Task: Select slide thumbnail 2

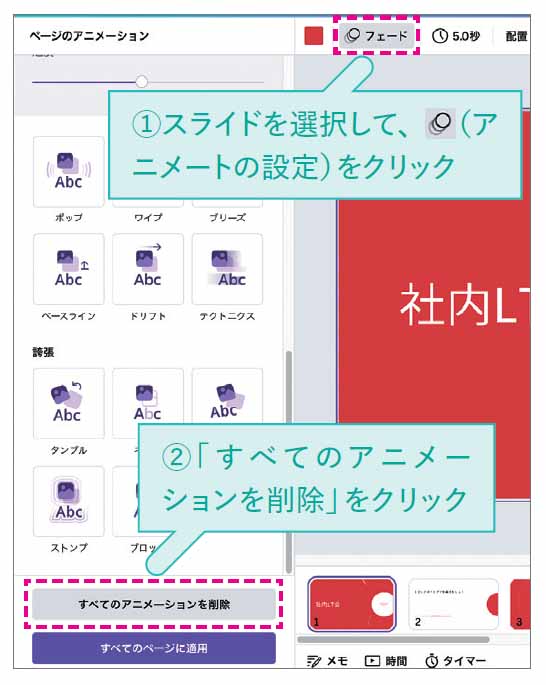Action: [x=453, y=604]
